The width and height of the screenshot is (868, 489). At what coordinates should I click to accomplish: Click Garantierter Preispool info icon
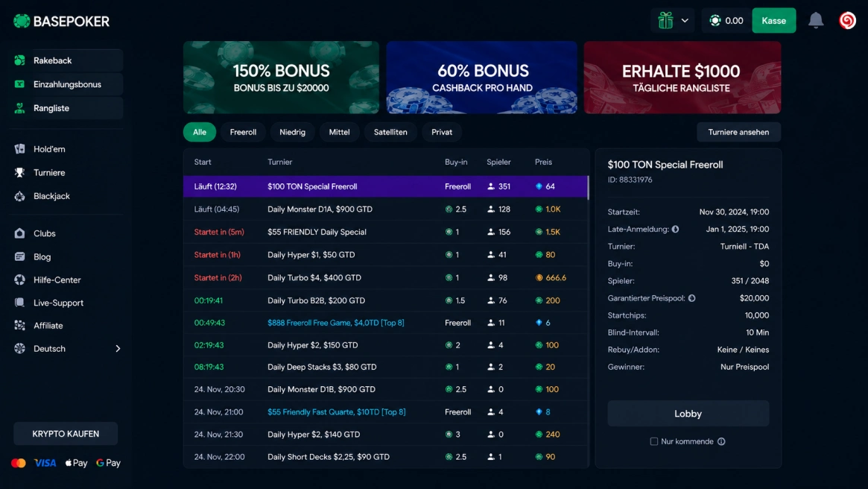pyautogui.click(x=692, y=298)
